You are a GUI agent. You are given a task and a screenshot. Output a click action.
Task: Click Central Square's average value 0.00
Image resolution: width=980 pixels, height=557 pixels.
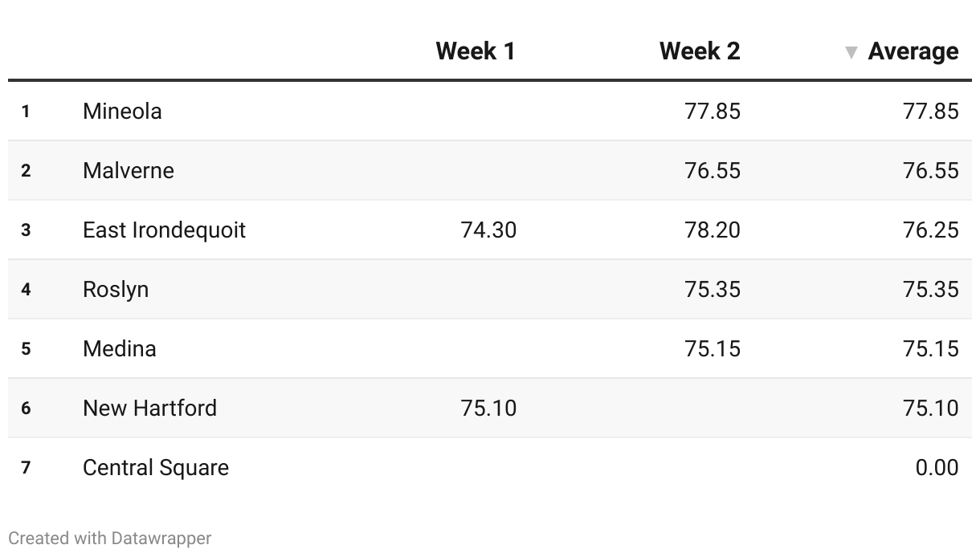click(x=936, y=467)
